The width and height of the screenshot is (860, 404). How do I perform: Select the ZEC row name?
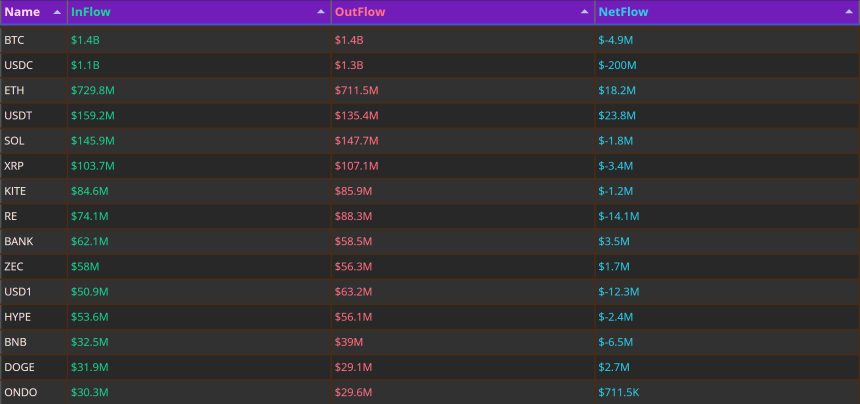(14, 267)
